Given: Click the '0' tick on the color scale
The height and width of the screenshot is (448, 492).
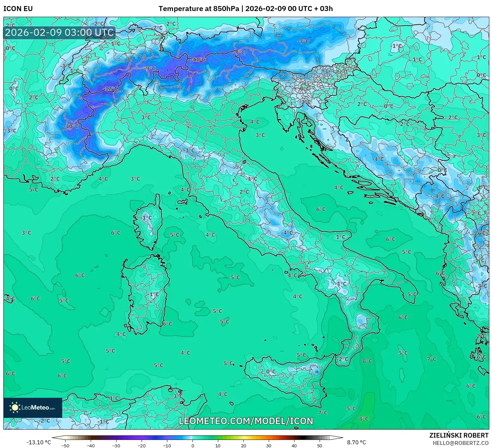Looking at the screenshot, I should click(x=192, y=445).
